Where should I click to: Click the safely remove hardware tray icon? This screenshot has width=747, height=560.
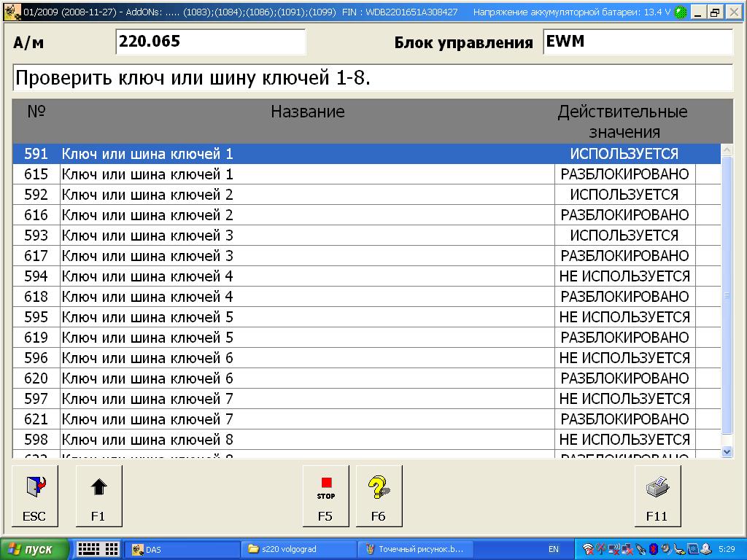[x=679, y=549]
